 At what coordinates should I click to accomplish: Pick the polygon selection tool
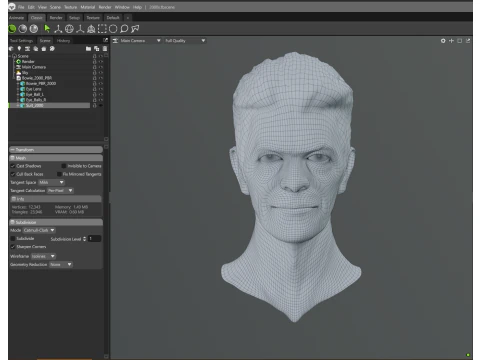(135, 29)
